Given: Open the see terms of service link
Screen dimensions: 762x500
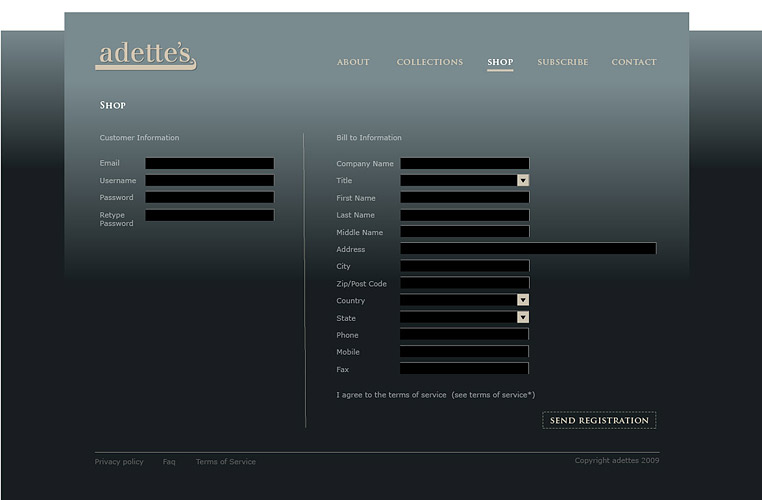Looking at the screenshot, I should [493, 395].
